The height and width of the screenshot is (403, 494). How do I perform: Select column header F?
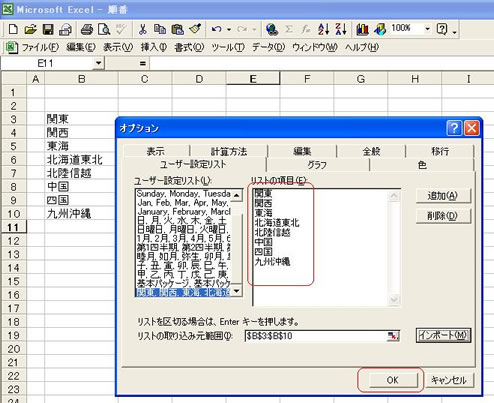click(x=307, y=79)
